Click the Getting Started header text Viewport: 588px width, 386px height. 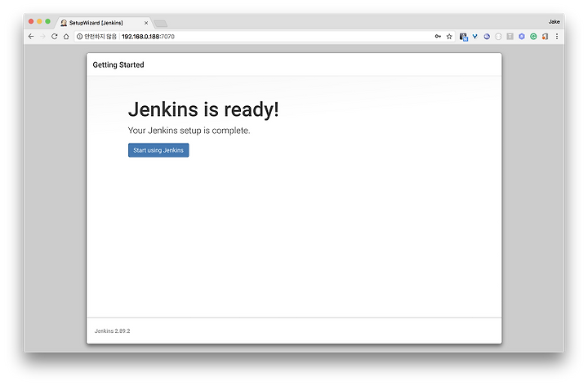pyautogui.click(x=118, y=64)
